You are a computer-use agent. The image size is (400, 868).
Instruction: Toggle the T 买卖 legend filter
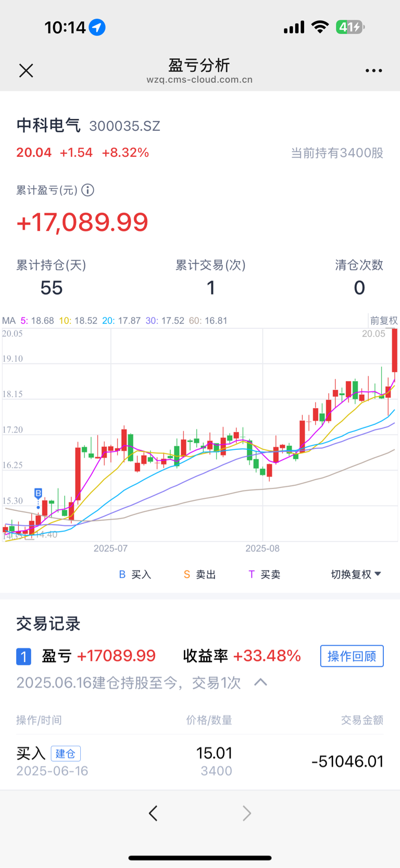(x=264, y=574)
